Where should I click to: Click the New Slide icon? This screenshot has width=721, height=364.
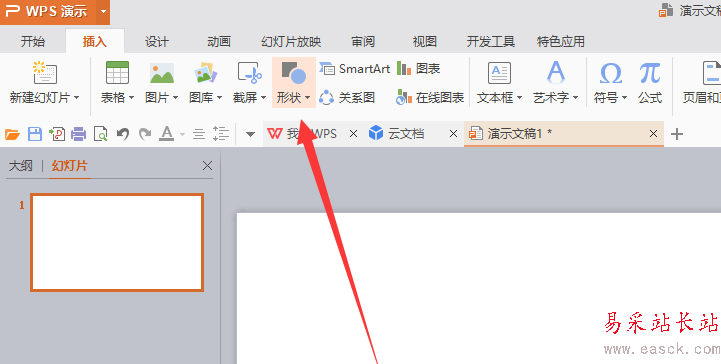point(45,73)
